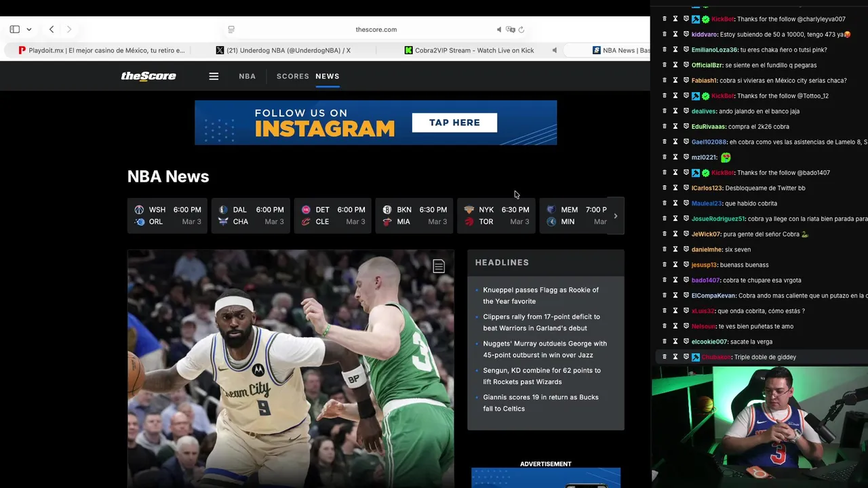Timeout EmilianoLoza36 with hourglass icon
868x488 pixels.
(675, 49)
